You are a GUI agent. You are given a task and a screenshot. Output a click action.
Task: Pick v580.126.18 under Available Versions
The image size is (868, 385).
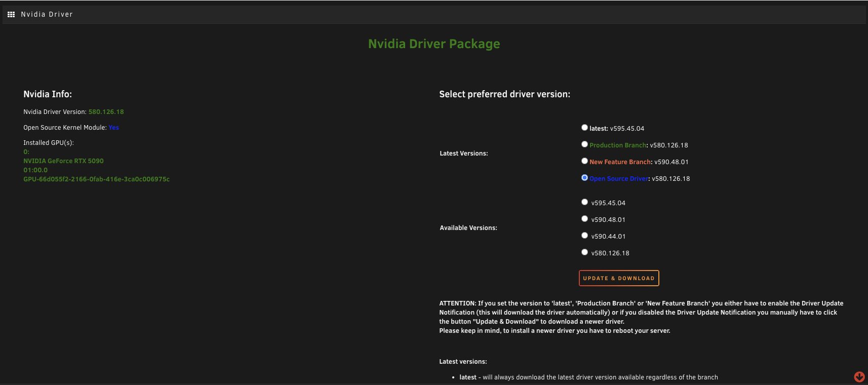[x=584, y=252]
